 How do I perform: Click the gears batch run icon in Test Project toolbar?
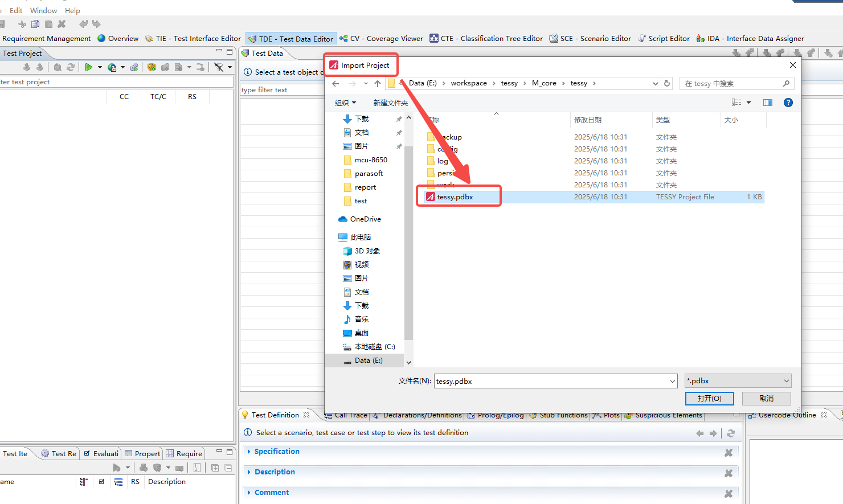point(134,67)
